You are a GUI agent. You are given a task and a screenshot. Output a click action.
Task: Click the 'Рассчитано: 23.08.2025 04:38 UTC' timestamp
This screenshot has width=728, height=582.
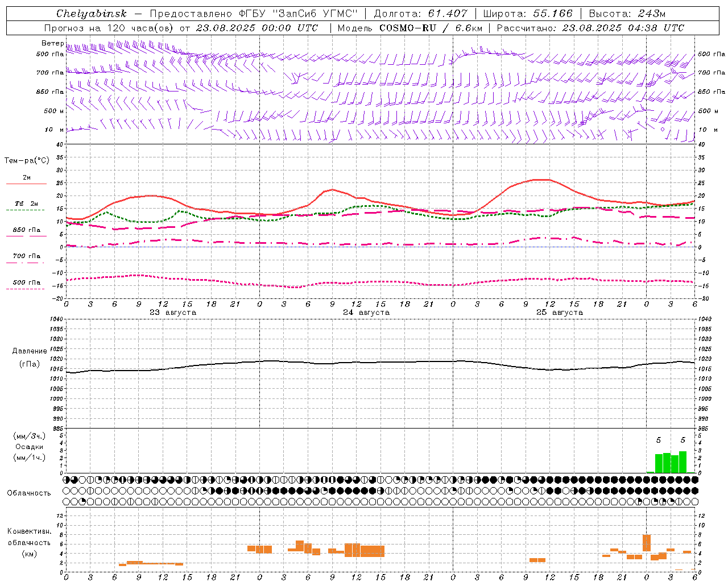point(590,28)
